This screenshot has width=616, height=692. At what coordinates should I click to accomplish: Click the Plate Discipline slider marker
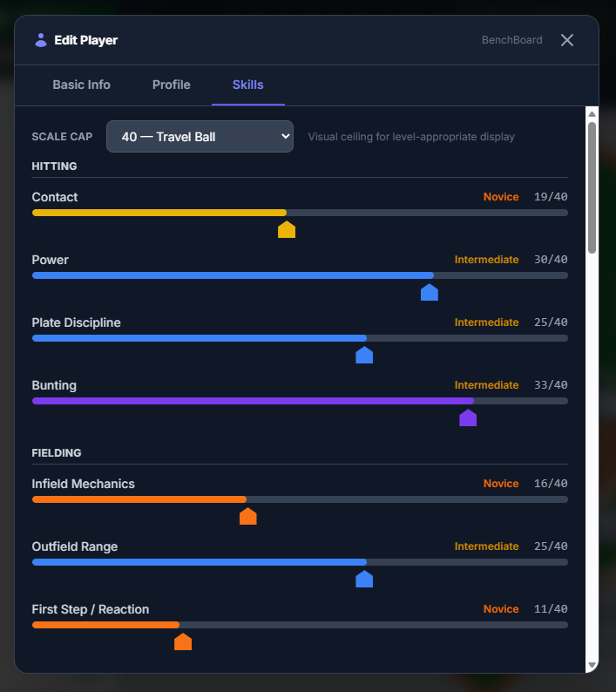click(364, 356)
